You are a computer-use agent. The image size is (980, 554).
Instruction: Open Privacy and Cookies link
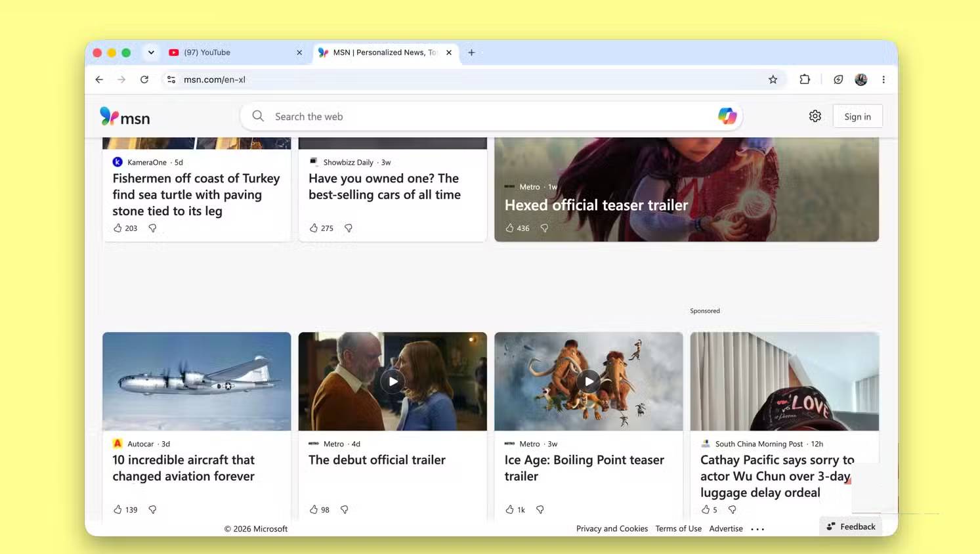612,528
